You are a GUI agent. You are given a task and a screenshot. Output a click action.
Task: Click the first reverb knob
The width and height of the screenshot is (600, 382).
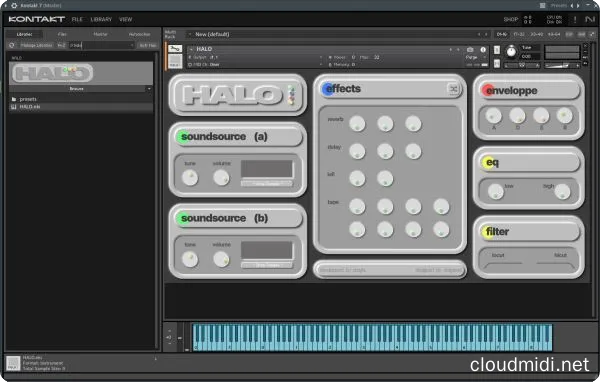tap(357, 124)
